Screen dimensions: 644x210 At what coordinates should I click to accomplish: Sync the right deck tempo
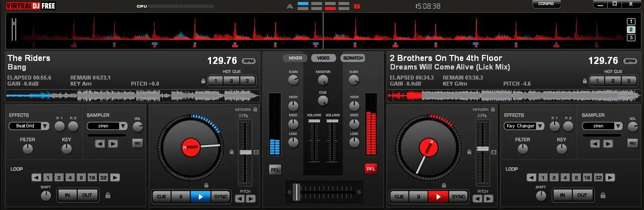pyautogui.click(x=458, y=196)
